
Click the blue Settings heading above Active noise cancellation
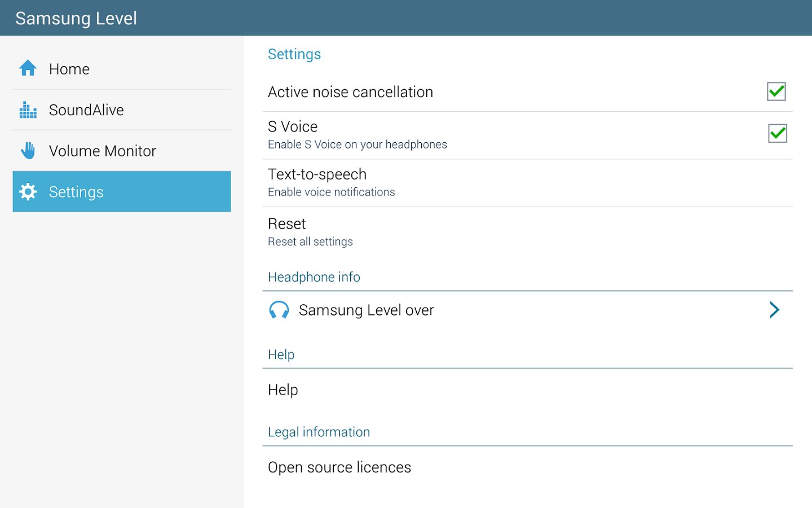[294, 54]
